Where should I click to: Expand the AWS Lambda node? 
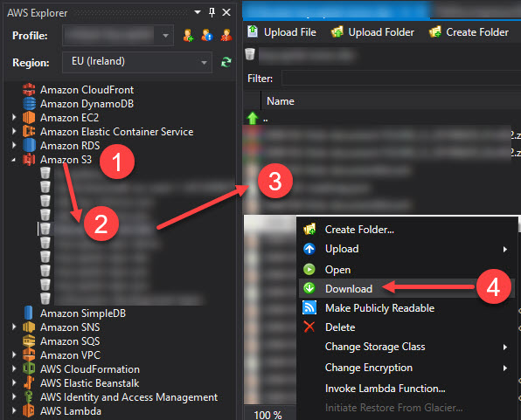(x=14, y=410)
